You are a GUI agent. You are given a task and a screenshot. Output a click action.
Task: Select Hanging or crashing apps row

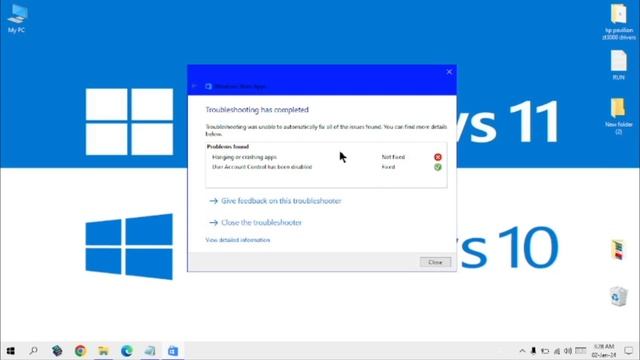[x=327, y=157]
